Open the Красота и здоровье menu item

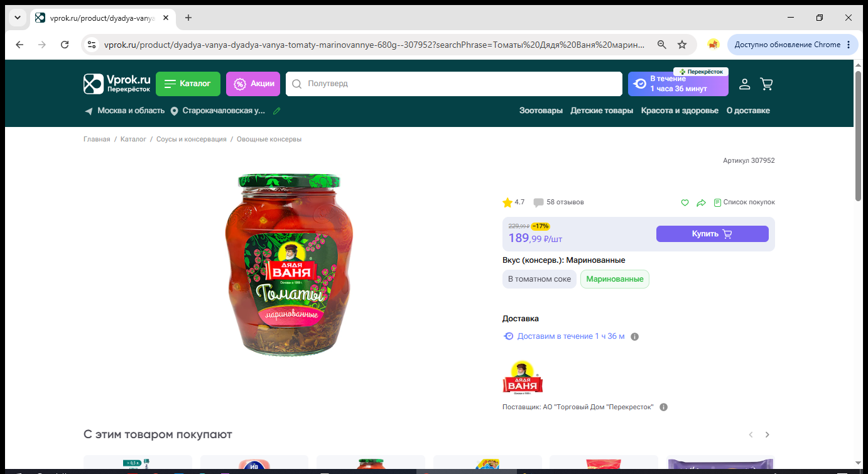[680, 111]
